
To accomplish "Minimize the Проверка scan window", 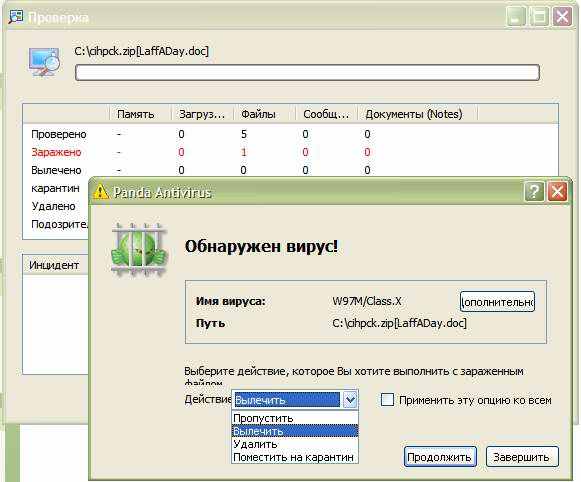I will click(x=516, y=17).
